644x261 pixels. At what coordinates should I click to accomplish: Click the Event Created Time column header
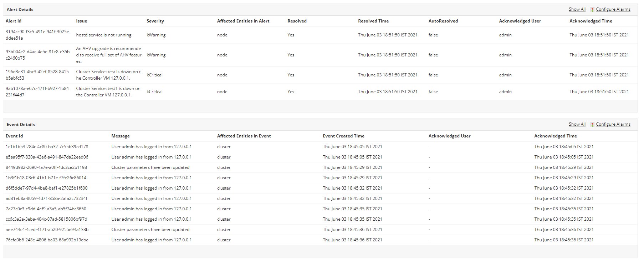[x=343, y=136]
